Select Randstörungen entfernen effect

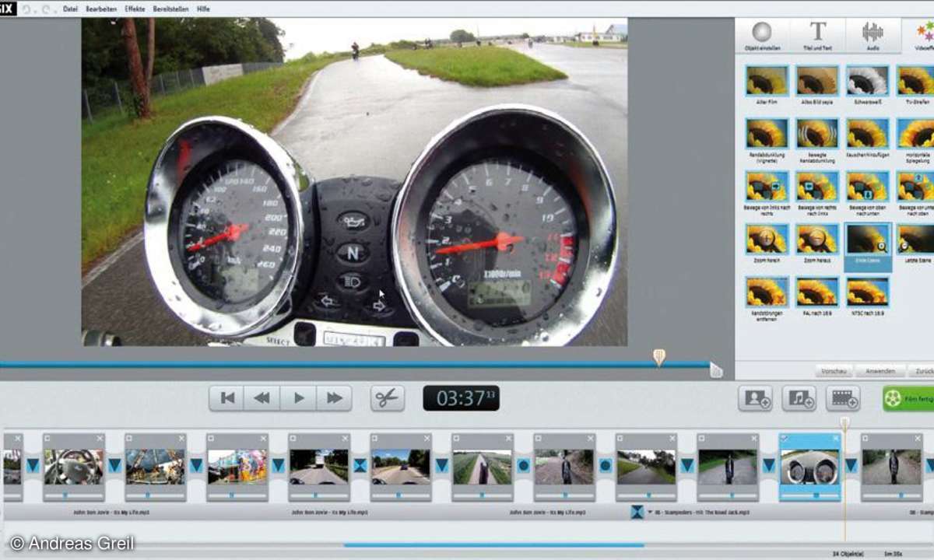click(767, 292)
